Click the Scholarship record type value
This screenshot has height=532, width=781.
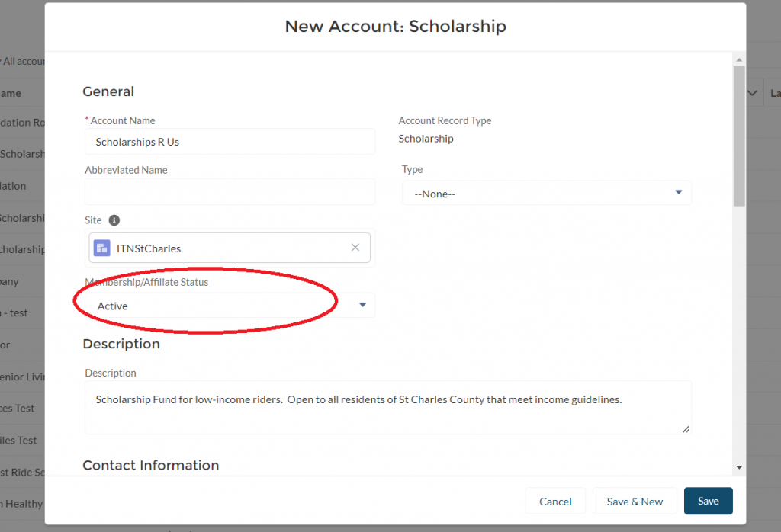[x=426, y=139]
